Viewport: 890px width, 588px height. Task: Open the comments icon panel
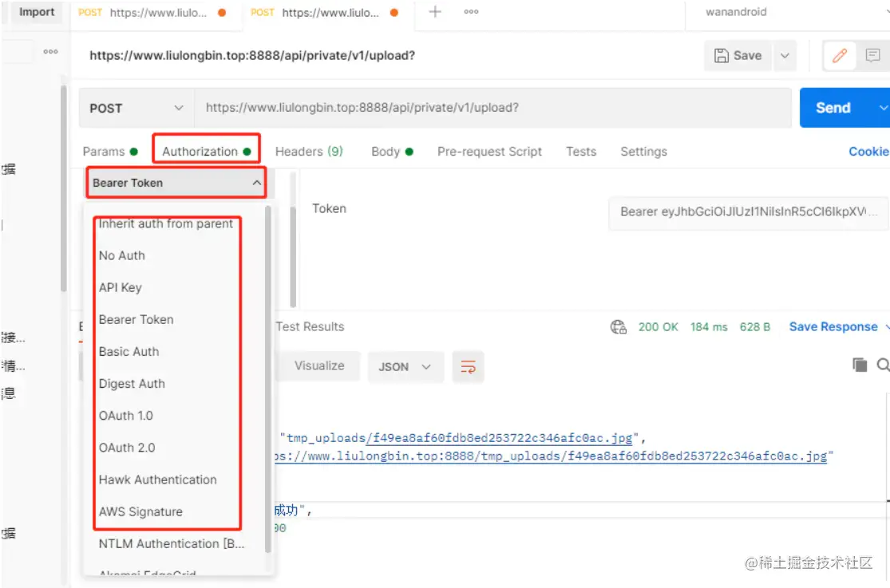tap(872, 55)
